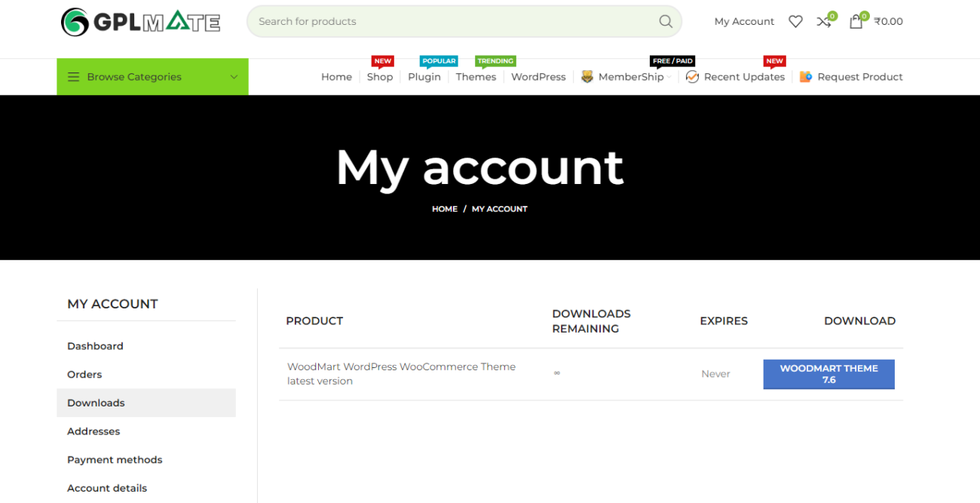Open the WoodMart WordPress WooCommerce Theme product link
Viewport: 980px width, 503px height.
point(401,374)
